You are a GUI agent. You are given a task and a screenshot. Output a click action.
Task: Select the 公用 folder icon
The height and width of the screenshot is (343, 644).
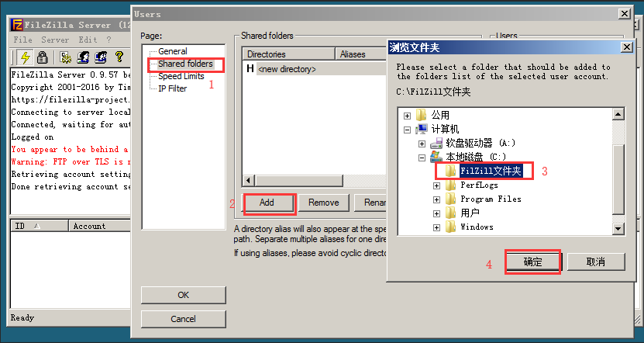point(422,115)
